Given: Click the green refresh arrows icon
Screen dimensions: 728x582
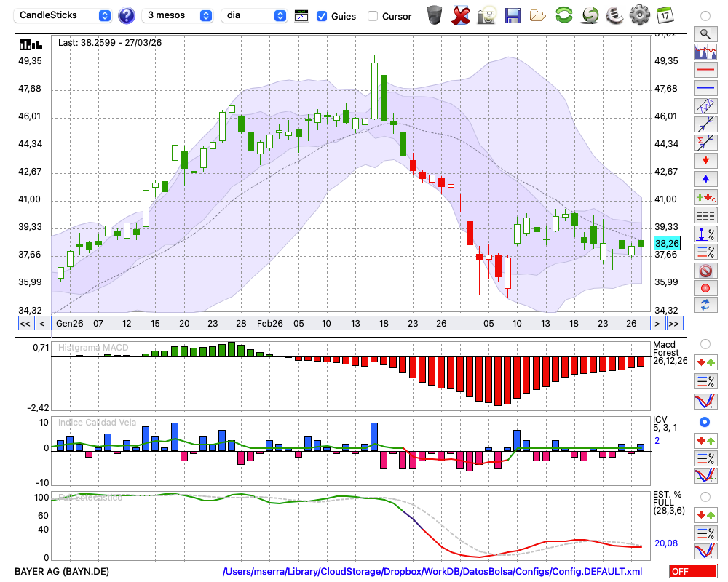Looking at the screenshot, I should click(x=563, y=15).
